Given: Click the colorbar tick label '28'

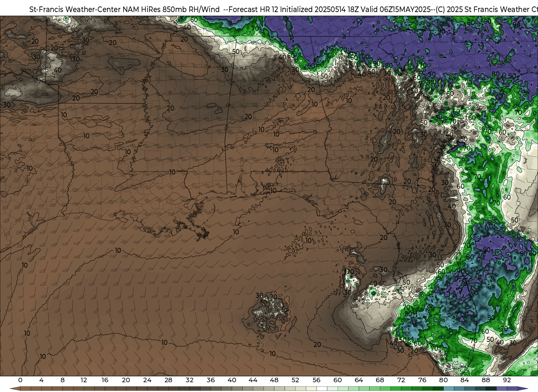Looking at the screenshot, I should click(168, 380).
